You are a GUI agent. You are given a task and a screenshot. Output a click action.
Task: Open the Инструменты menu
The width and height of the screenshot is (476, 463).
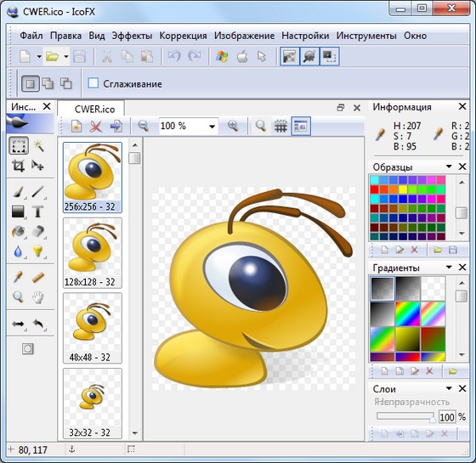(x=366, y=36)
